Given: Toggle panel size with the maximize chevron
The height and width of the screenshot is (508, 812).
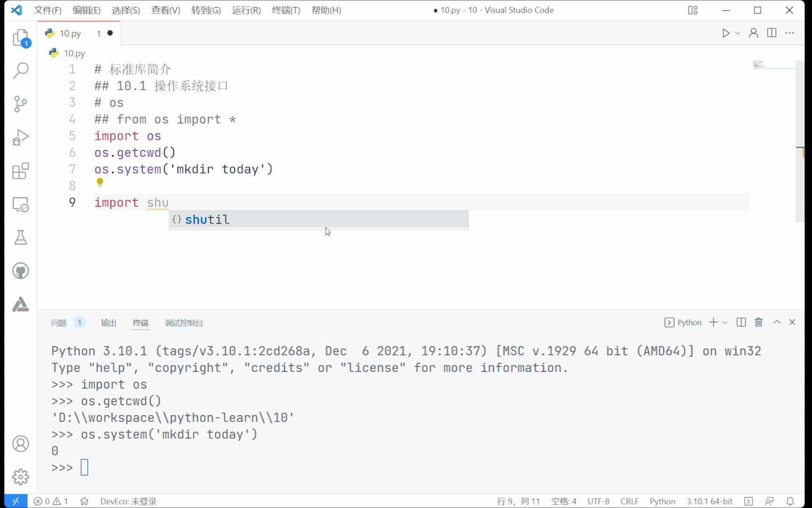Looking at the screenshot, I should pos(777,322).
